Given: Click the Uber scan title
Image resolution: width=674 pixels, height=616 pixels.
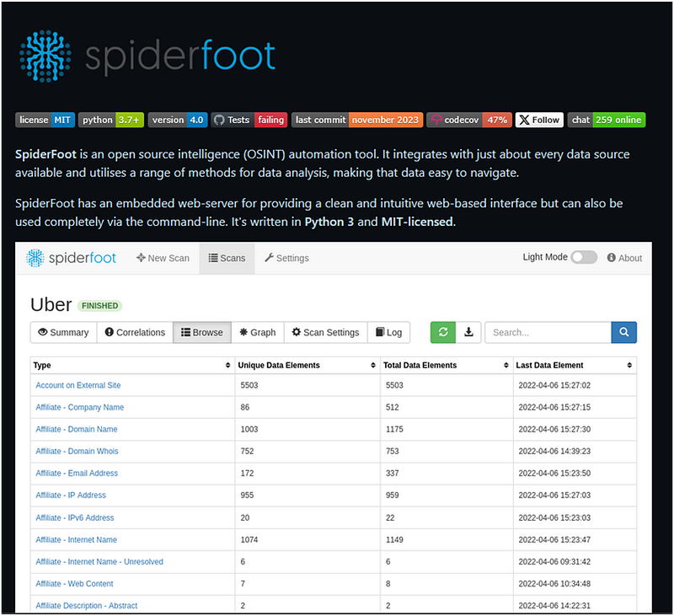Looking at the screenshot, I should tap(51, 305).
